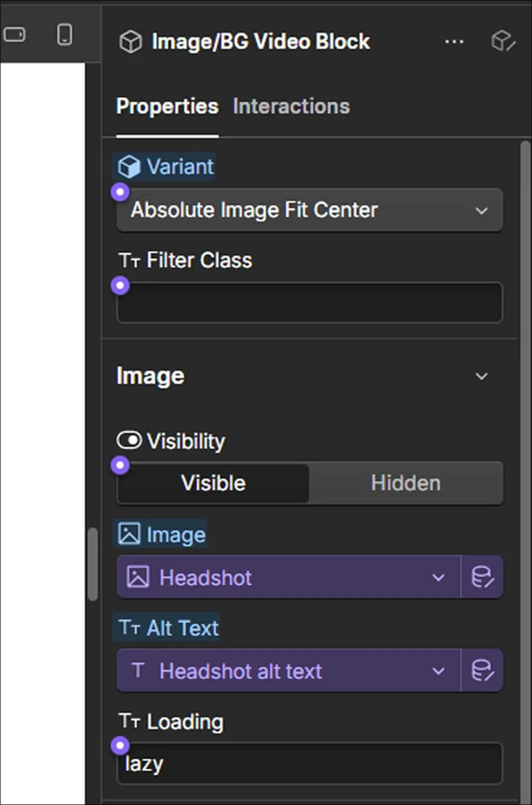
Task: Click the component cube icon beside title
Action: [x=130, y=42]
